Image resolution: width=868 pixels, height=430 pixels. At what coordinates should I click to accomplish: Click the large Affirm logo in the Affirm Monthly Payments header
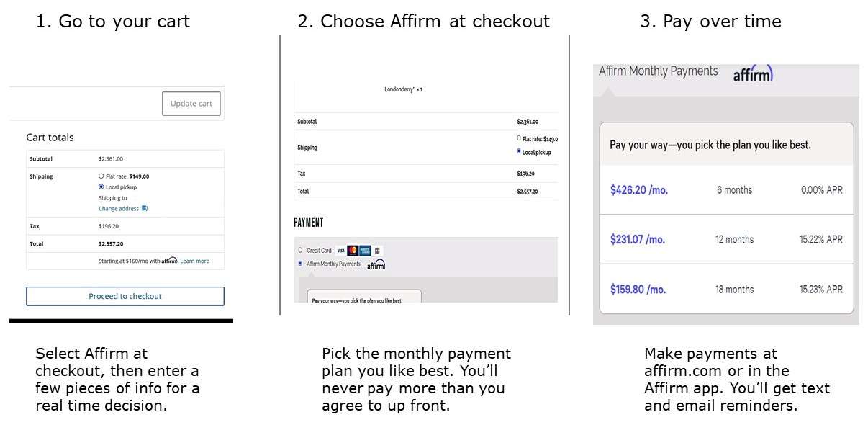point(753,73)
